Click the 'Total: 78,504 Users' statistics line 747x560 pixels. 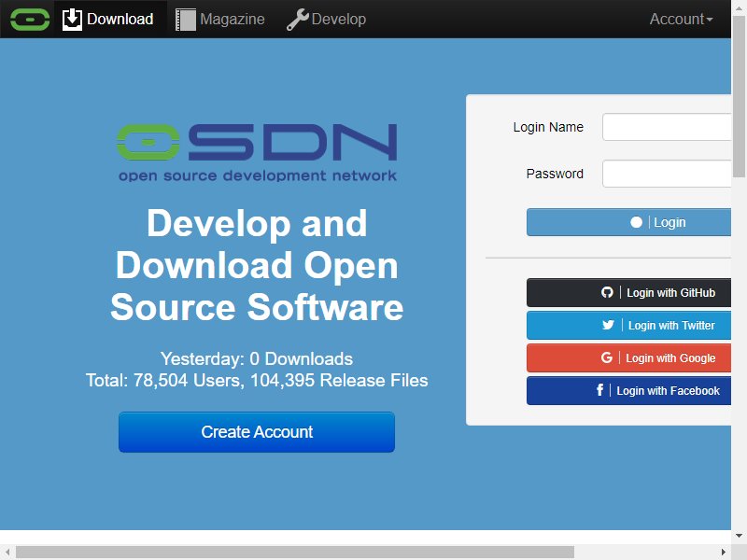257,380
